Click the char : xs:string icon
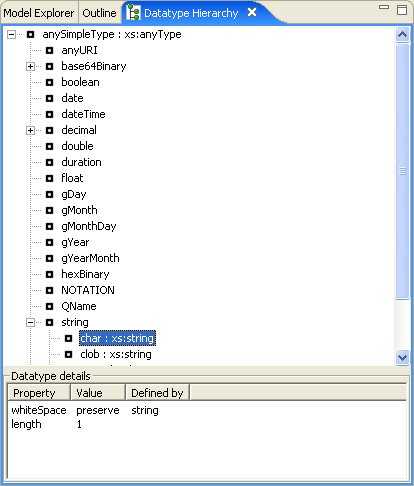Image resolution: width=414 pixels, height=486 pixels. point(68,338)
